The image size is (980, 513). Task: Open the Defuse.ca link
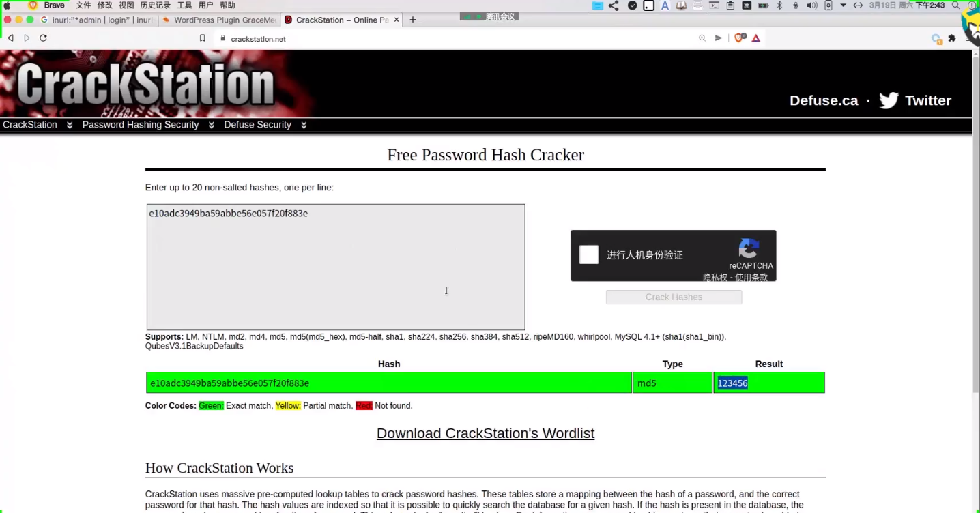tap(824, 100)
